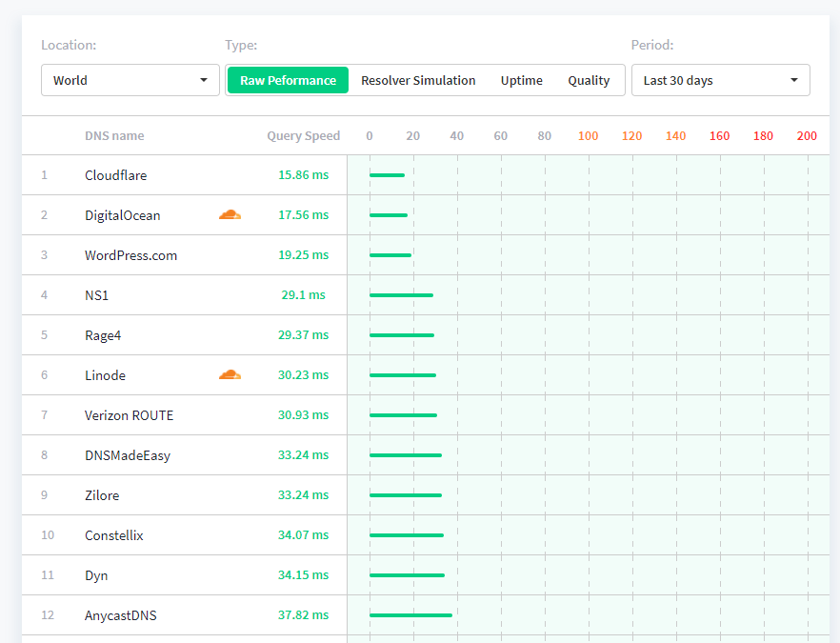840x643 pixels.
Task: Switch to the Quality tab
Action: tap(589, 80)
